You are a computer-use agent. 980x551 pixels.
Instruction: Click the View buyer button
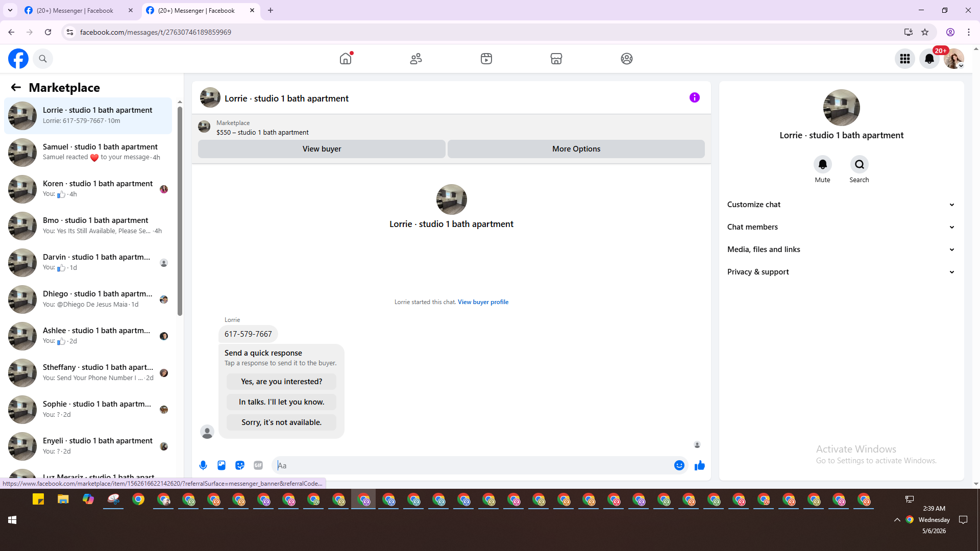tap(322, 149)
